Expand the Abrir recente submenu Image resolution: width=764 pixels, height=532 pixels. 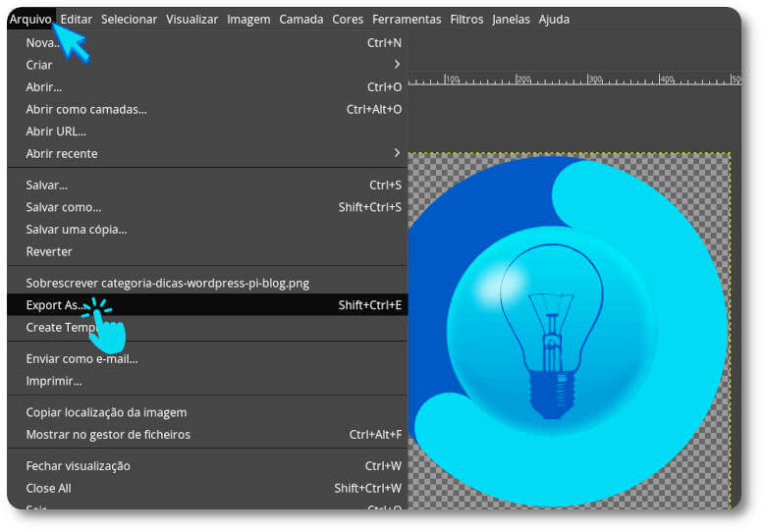pos(207,153)
